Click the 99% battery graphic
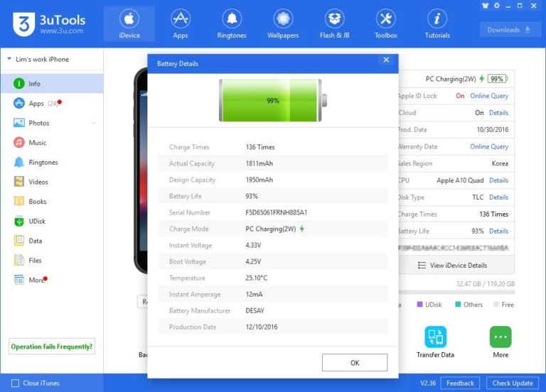Screen dimensions: 546x392 click(273, 100)
